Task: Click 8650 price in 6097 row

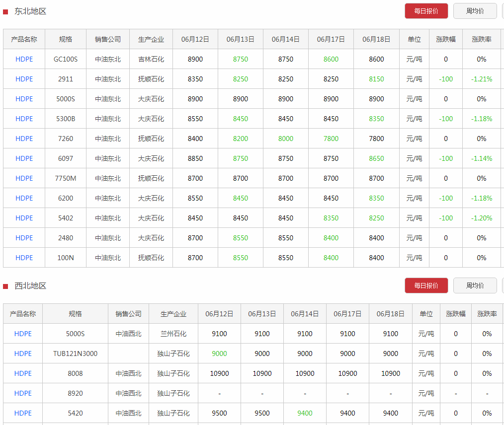Action: click(x=376, y=158)
